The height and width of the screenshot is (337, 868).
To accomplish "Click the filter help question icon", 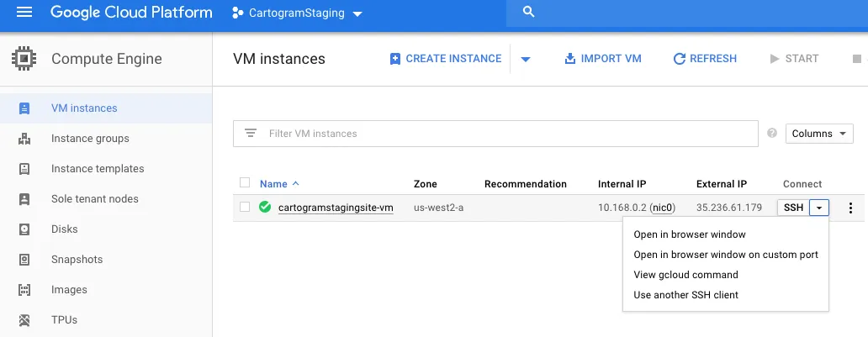I will pos(772,134).
